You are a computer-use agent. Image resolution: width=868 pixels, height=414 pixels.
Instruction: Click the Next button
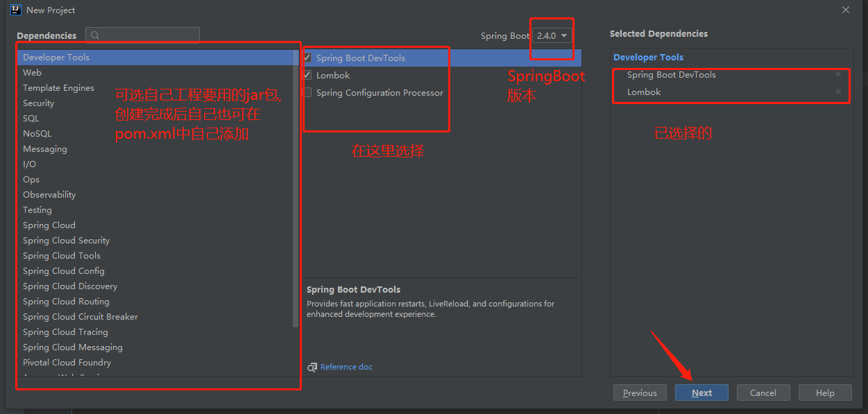coord(701,393)
